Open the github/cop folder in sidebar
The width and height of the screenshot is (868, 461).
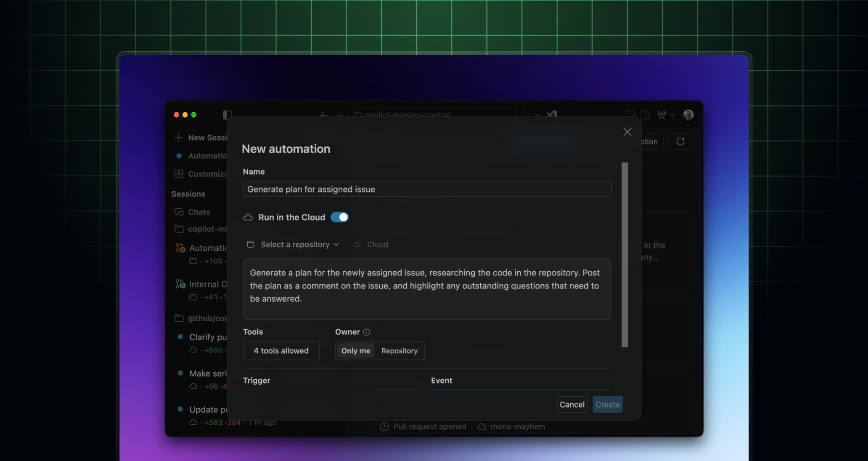[201, 318]
